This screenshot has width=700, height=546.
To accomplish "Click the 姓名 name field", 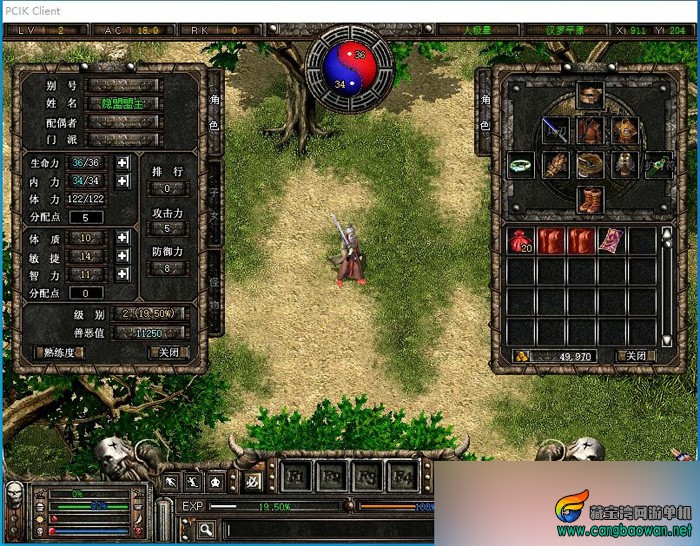I will coord(124,104).
